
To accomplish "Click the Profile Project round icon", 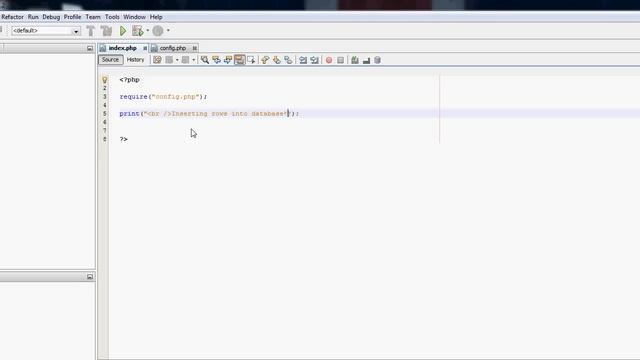I will (158, 31).
